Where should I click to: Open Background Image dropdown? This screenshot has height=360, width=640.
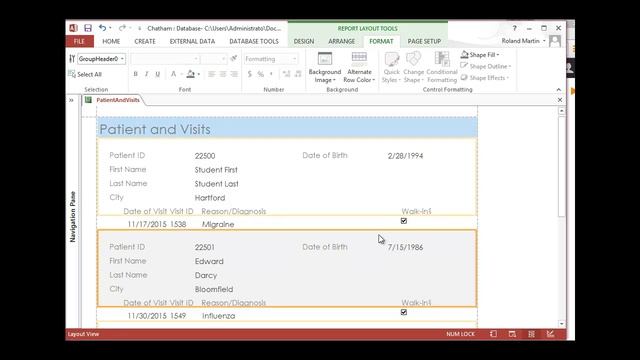(324, 68)
